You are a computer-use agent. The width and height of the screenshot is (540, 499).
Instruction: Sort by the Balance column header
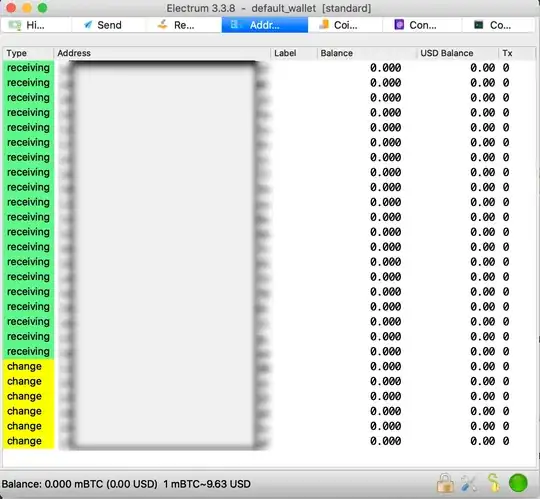[367, 53]
